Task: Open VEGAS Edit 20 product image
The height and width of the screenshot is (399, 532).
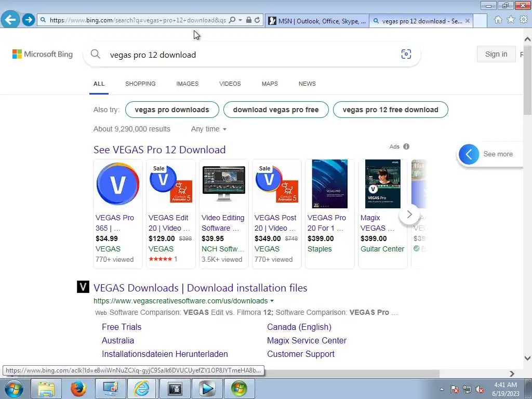Action: coord(170,184)
